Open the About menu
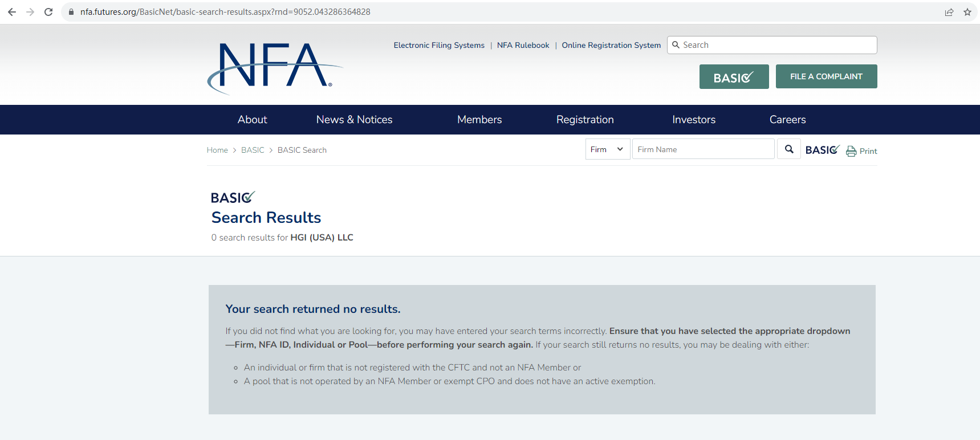Image resolution: width=980 pixels, height=440 pixels. pos(252,120)
